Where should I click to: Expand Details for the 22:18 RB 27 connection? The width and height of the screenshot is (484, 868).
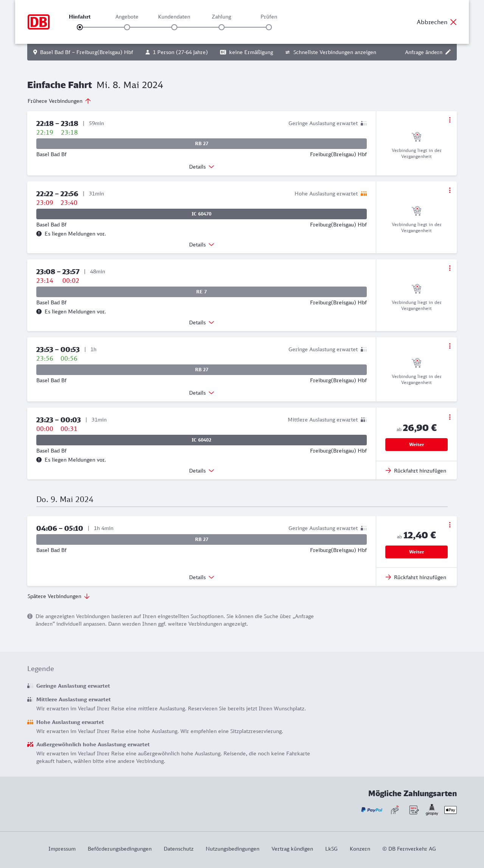(202, 167)
